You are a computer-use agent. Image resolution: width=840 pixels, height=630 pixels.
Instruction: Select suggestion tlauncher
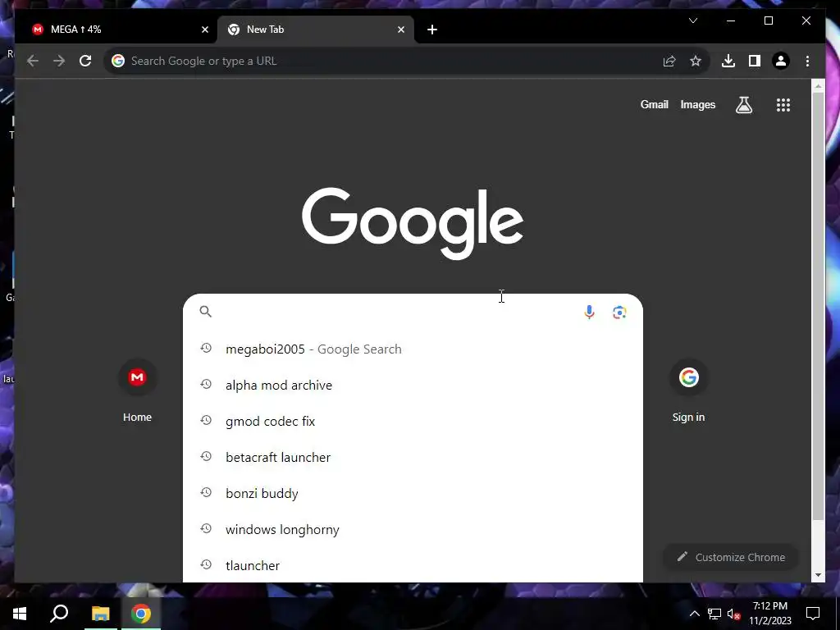(413, 565)
